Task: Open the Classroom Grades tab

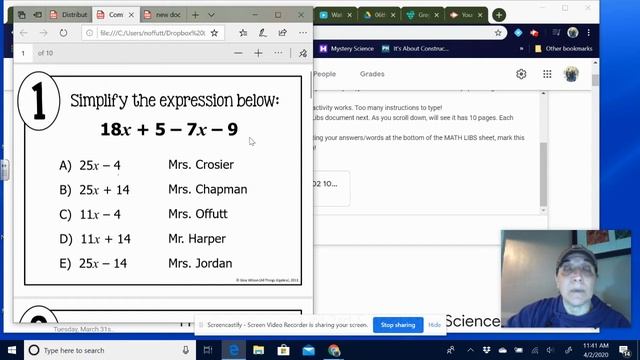Action: (x=372, y=74)
